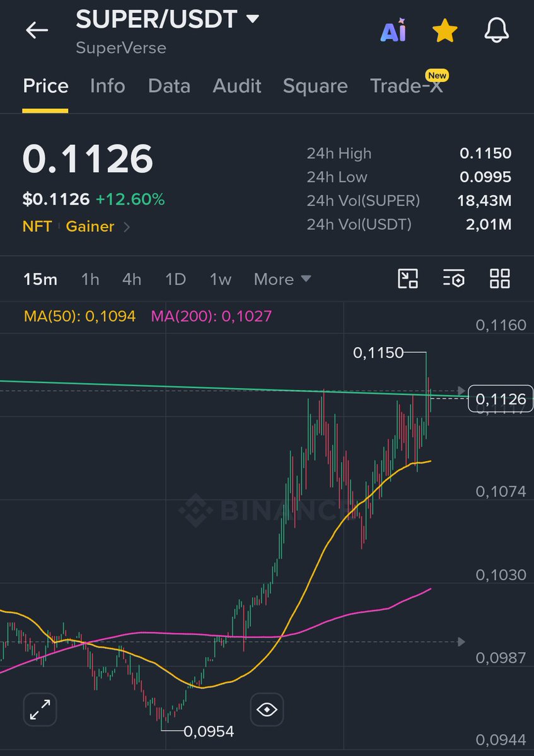534x756 pixels.
Task: Open the Gainer tag link
Action: 90,226
